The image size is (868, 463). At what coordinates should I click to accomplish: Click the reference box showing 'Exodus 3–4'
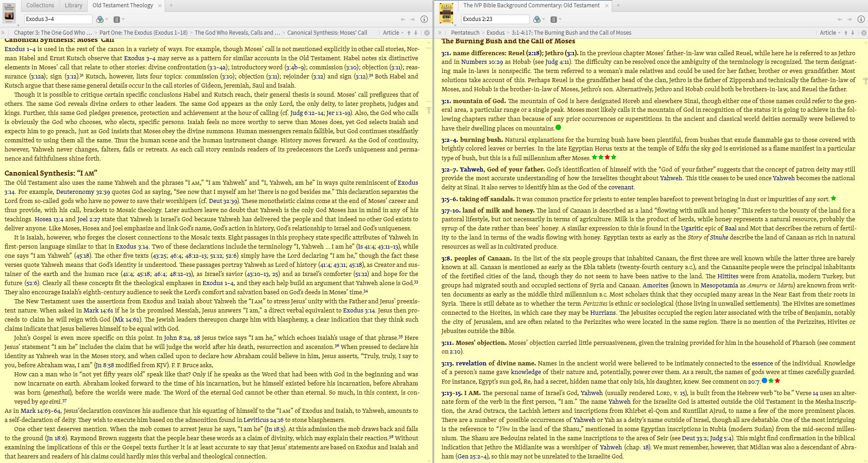(58, 19)
